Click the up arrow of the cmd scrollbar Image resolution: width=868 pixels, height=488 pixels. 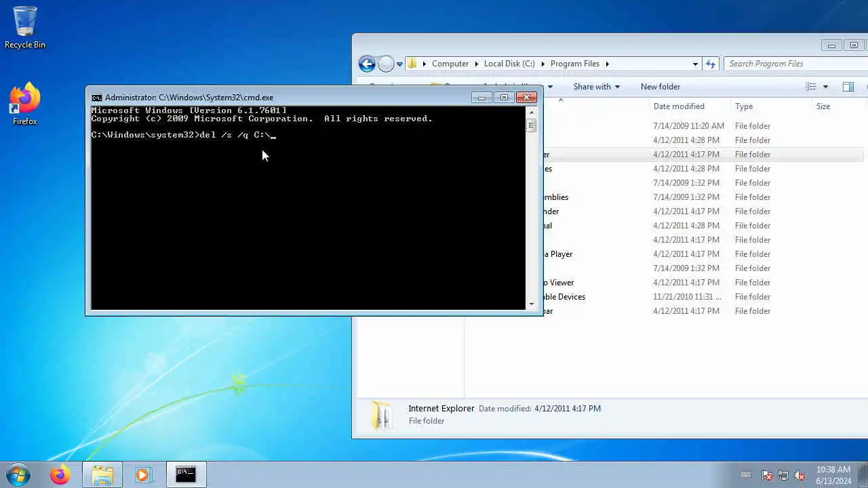(x=531, y=111)
